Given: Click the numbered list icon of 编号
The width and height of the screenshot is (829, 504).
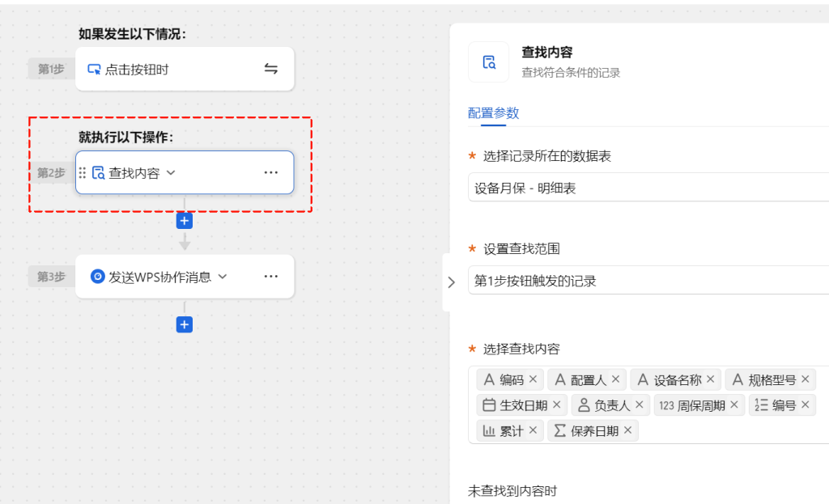Looking at the screenshot, I should coord(761,405).
